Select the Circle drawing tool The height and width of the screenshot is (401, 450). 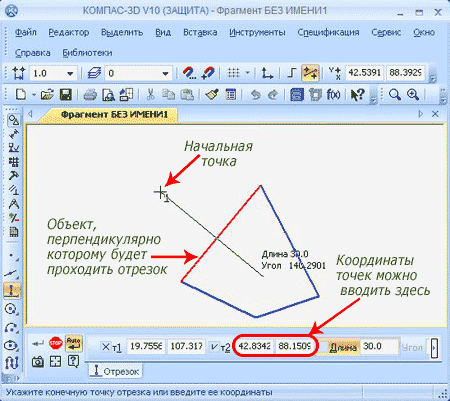[x=12, y=309]
